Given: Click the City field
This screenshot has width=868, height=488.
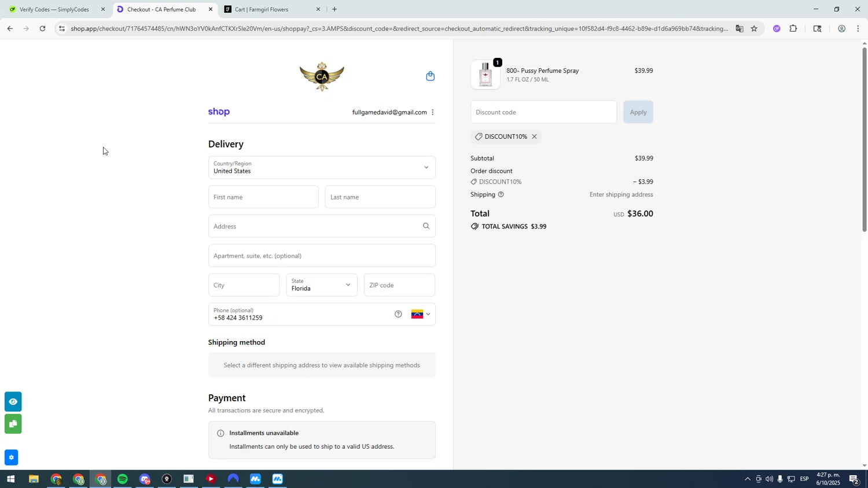Looking at the screenshot, I should click(x=244, y=285).
